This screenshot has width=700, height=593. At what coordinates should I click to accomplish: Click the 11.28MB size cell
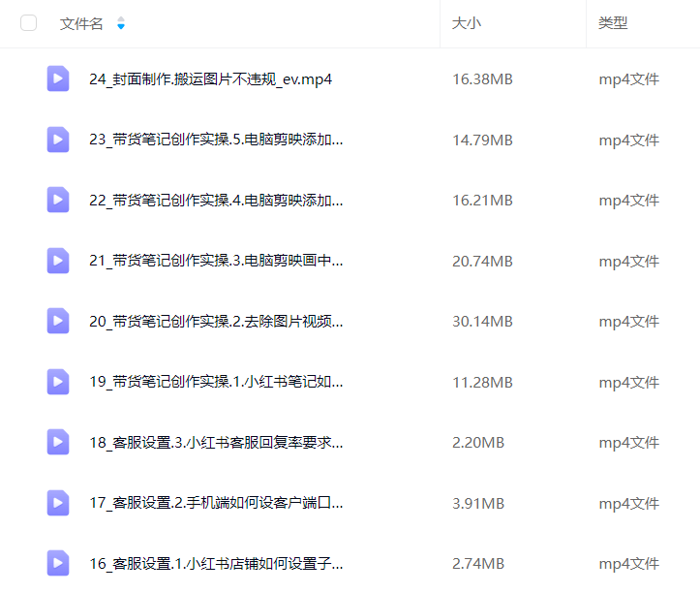(x=482, y=382)
